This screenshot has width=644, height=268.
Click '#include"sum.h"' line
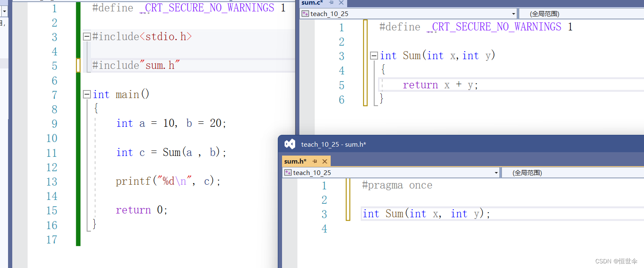pyautogui.click(x=136, y=66)
